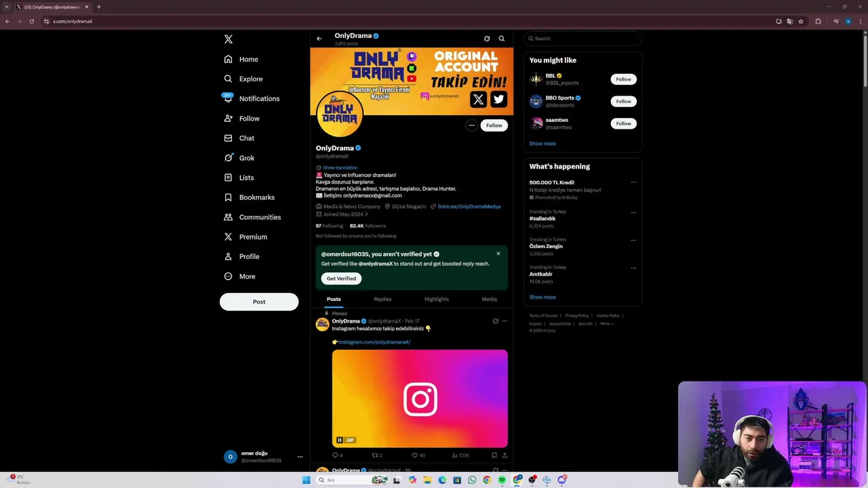Click Show more under What's happening

pos(542,297)
